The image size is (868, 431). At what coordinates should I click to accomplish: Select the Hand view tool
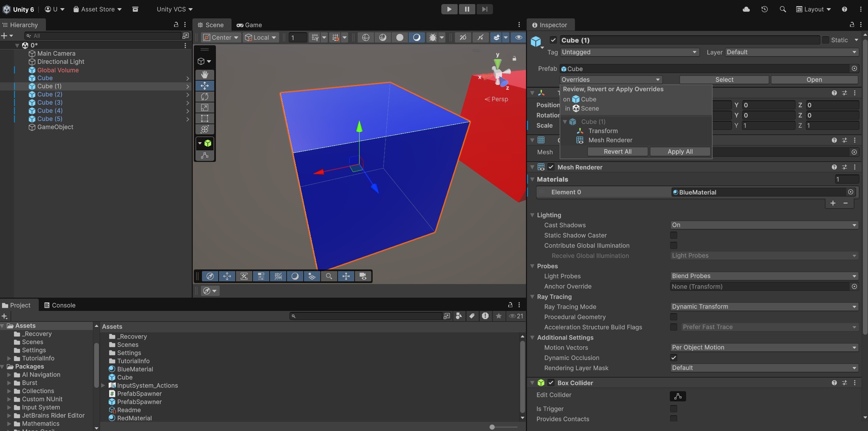coord(205,74)
